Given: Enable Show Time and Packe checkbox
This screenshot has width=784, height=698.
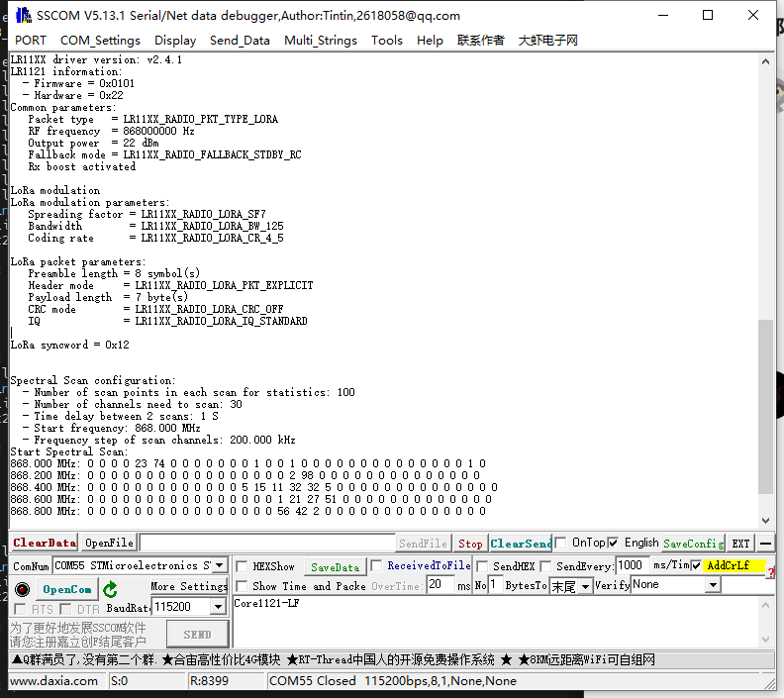Looking at the screenshot, I should [242, 586].
